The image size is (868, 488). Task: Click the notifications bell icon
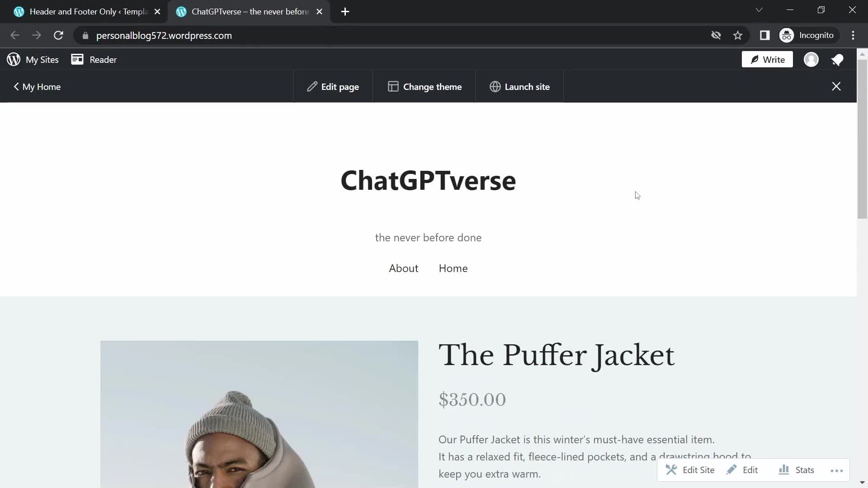838,59
